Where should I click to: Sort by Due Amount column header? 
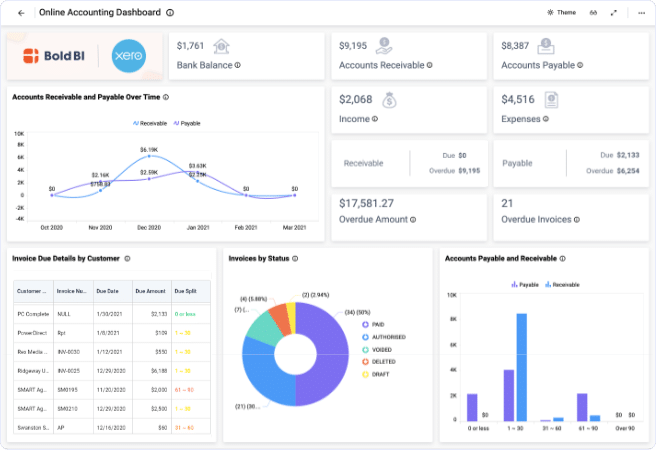point(152,291)
